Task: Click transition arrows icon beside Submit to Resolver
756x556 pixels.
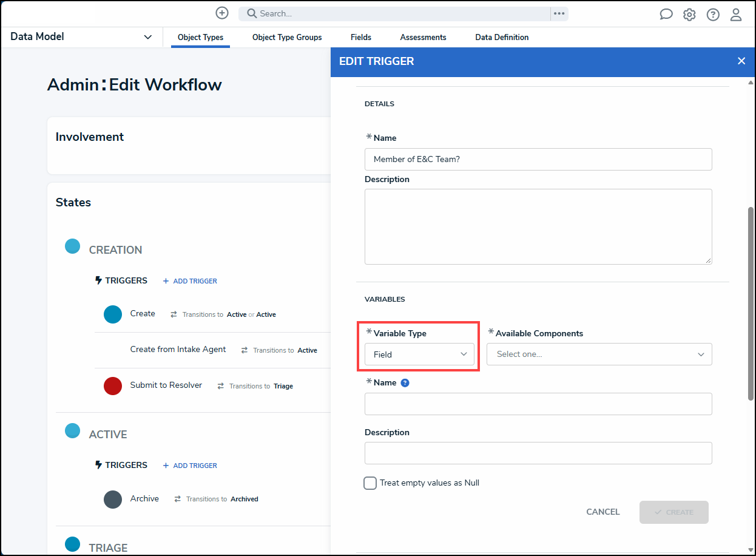Action: 221,386
